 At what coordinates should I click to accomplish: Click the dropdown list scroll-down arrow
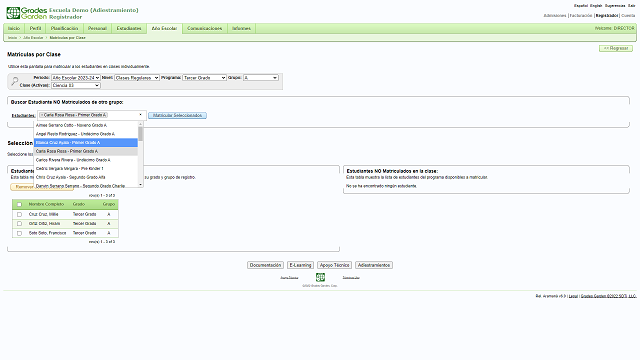click(141, 184)
